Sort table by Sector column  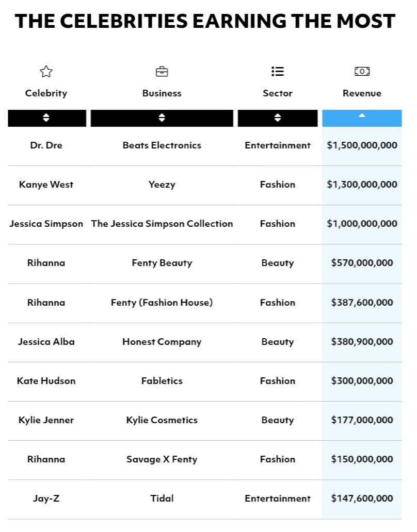278,118
